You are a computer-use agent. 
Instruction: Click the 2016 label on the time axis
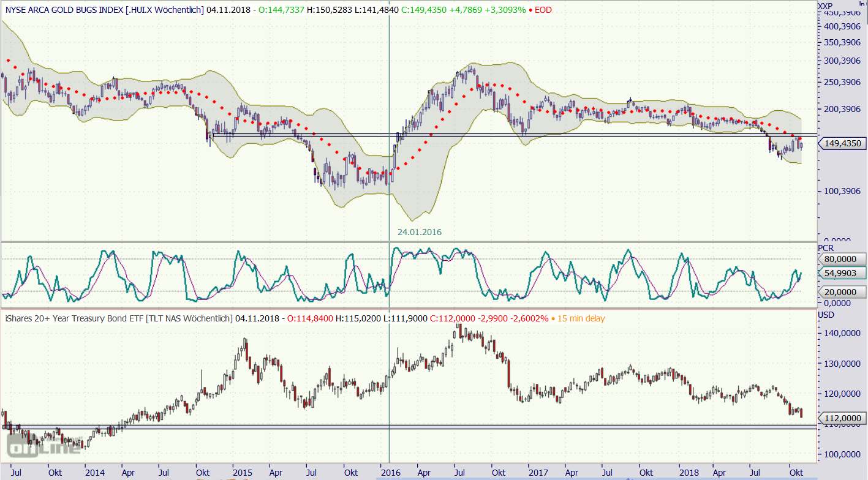[390, 473]
